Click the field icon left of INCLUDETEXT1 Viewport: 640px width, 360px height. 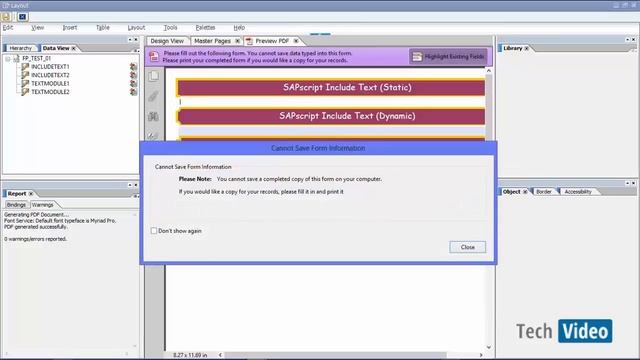tap(25, 67)
